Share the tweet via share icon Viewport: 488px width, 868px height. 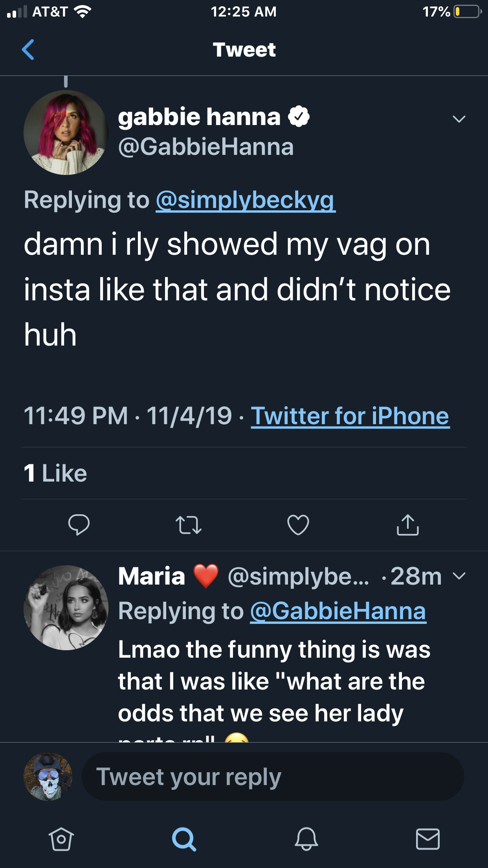point(407,525)
